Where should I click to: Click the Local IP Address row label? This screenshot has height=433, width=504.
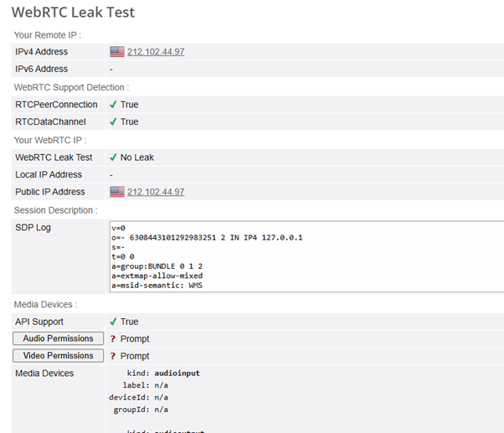(x=49, y=174)
